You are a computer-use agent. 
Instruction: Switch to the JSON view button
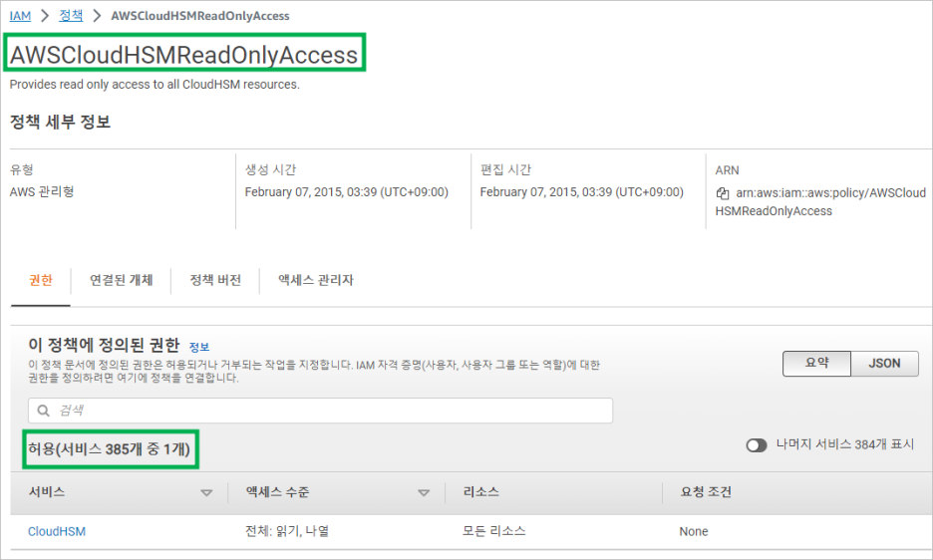click(884, 363)
